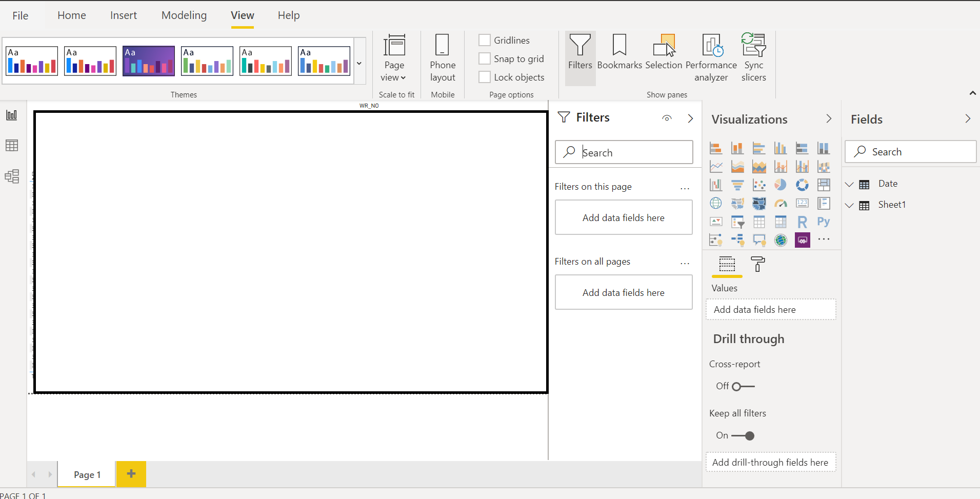Expand the Date table in Fields
Viewport: 980px width, 499px height.
coord(849,185)
